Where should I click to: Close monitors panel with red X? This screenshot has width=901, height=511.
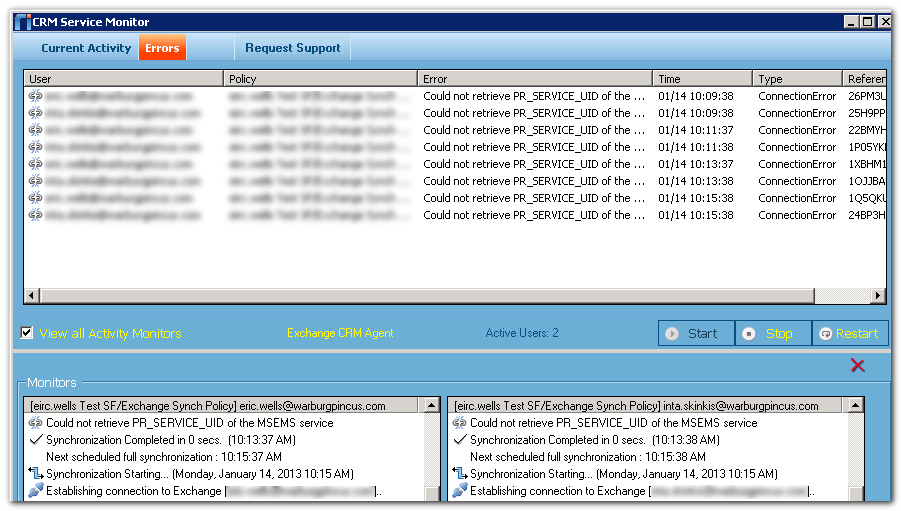coord(857,366)
